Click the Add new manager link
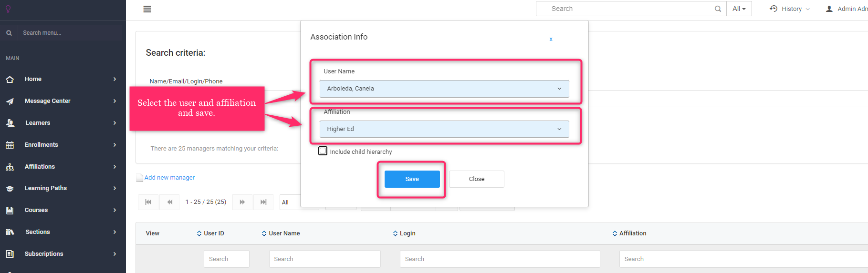The image size is (868, 273). point(169,178)
